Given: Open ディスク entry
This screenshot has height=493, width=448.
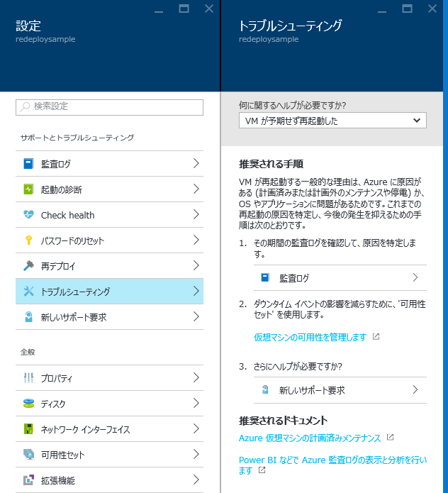Looking at the screenshot, I should [x=109, y=404].
